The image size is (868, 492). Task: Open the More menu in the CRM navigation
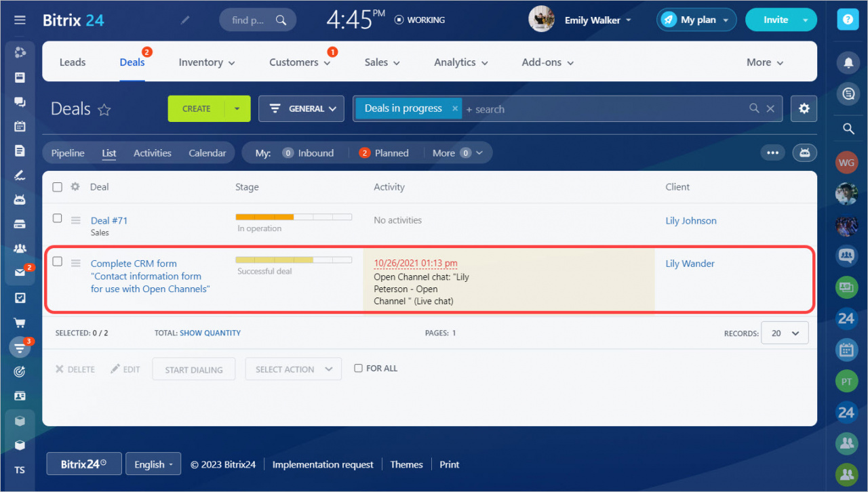click(x=765, y=62)
